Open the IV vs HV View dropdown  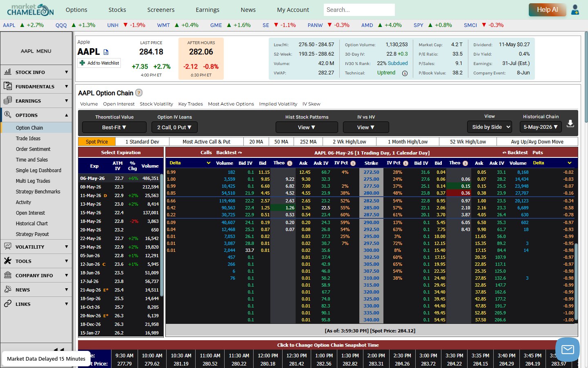tap(366, 127)
